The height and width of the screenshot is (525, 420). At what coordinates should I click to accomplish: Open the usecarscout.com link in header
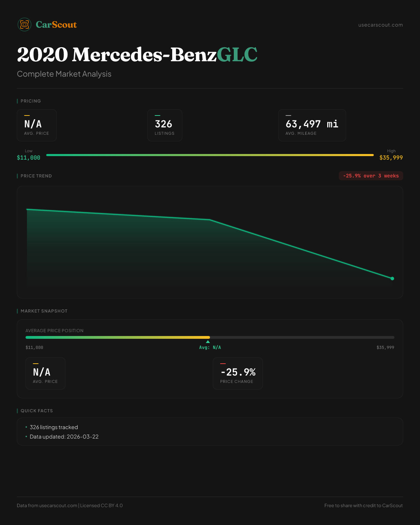(380, 25)
